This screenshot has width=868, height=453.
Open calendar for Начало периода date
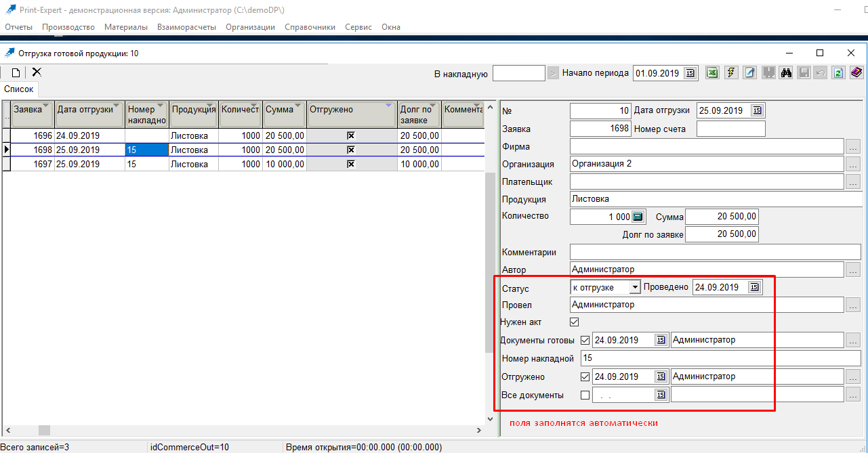coord(690,73)
